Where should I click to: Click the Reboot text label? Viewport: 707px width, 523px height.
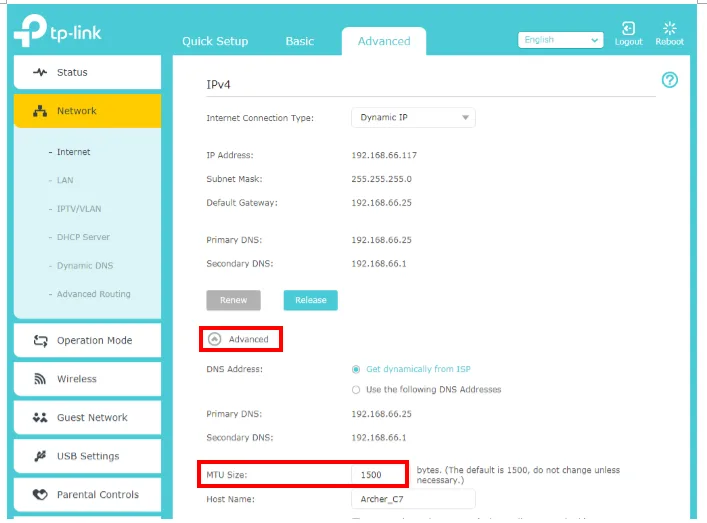pyautogui.click(x=670, y=42)
